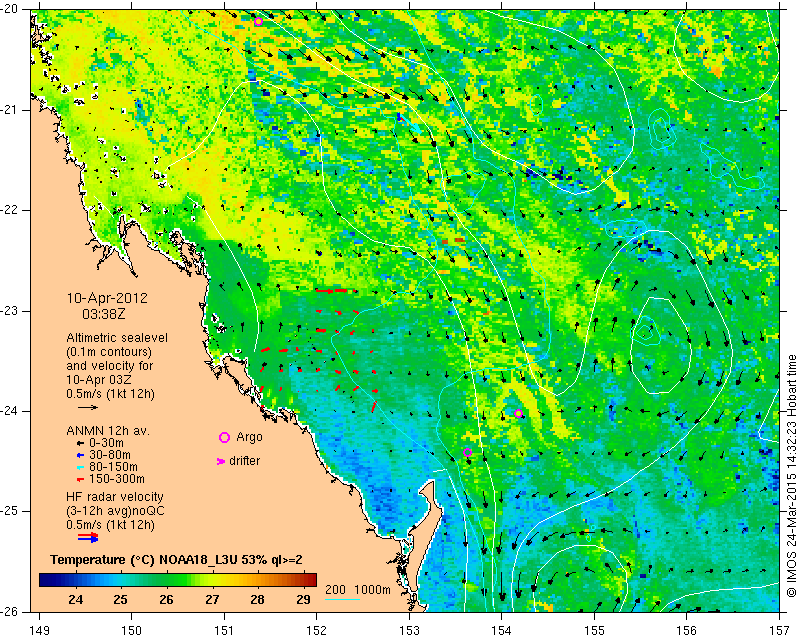Image resolution: width=800 pixels, height=640 pixels.
Task: Click the time stamp 03:38Z
Action: pos(104,314)
